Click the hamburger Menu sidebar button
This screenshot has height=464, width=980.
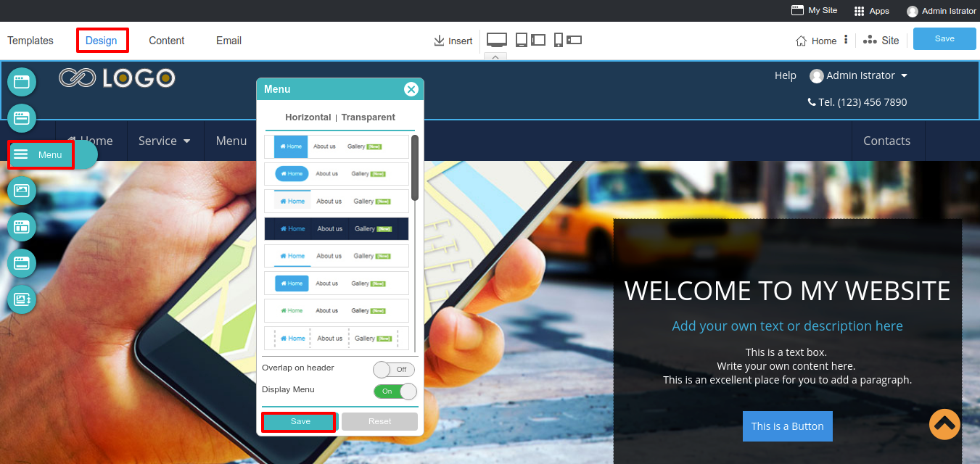(x=41, y=154)
